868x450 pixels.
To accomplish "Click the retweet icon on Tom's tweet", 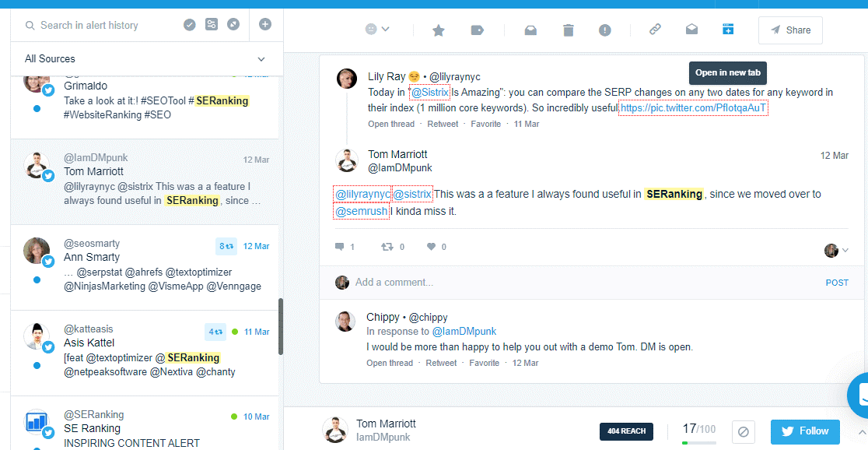I will (x=387, y=247).
